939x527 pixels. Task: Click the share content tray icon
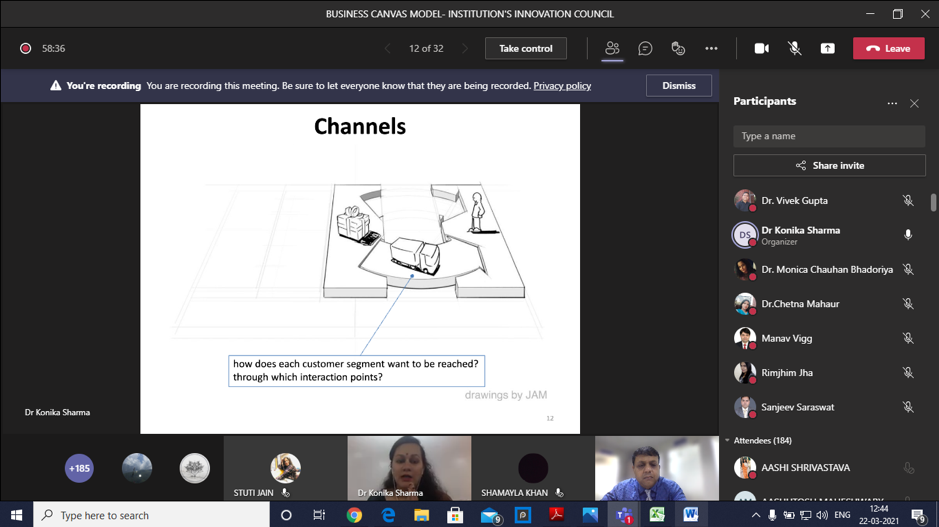coord(828,49)
